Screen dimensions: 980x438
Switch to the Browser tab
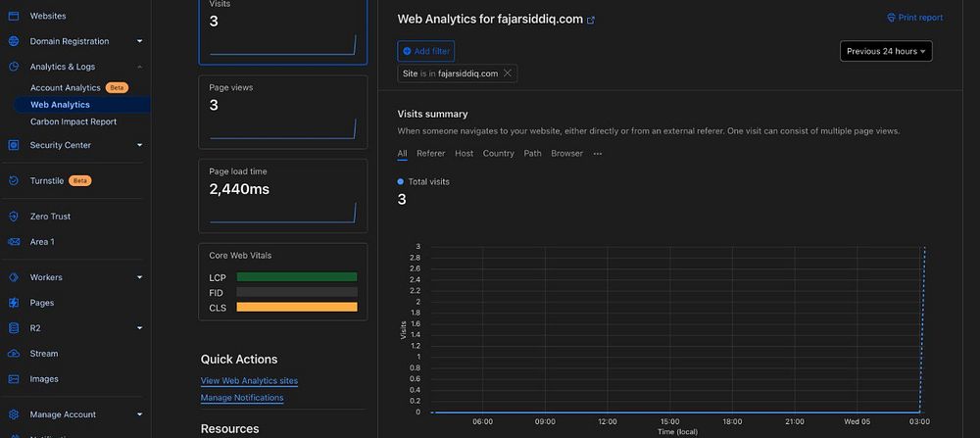tap(566, 154)
